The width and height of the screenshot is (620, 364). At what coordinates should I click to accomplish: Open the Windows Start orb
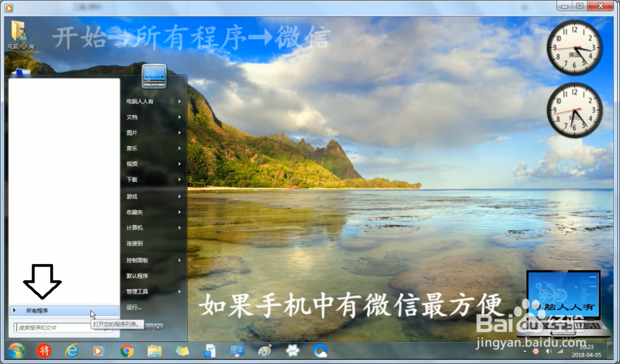point(16,351)
